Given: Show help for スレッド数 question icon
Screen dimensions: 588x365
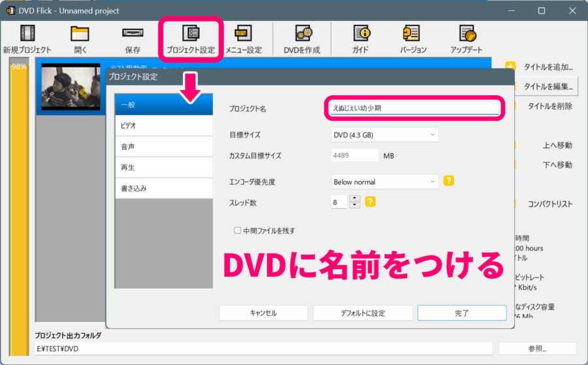Looking at the screenshot, I should tap(370, 202).
